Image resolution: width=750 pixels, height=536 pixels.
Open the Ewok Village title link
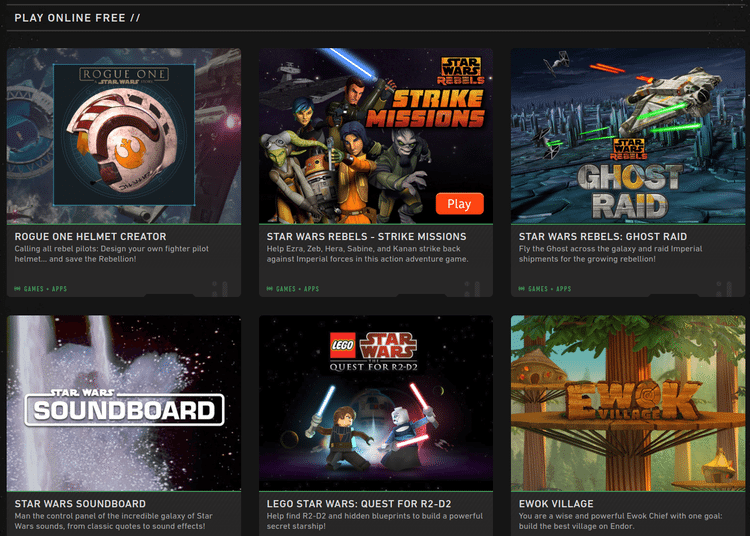tap(556, 504)
